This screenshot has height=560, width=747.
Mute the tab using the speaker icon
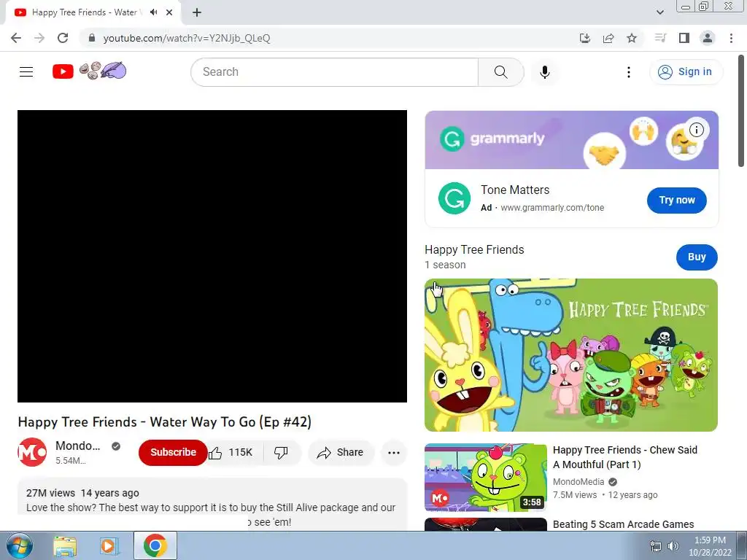click(153, 12)
